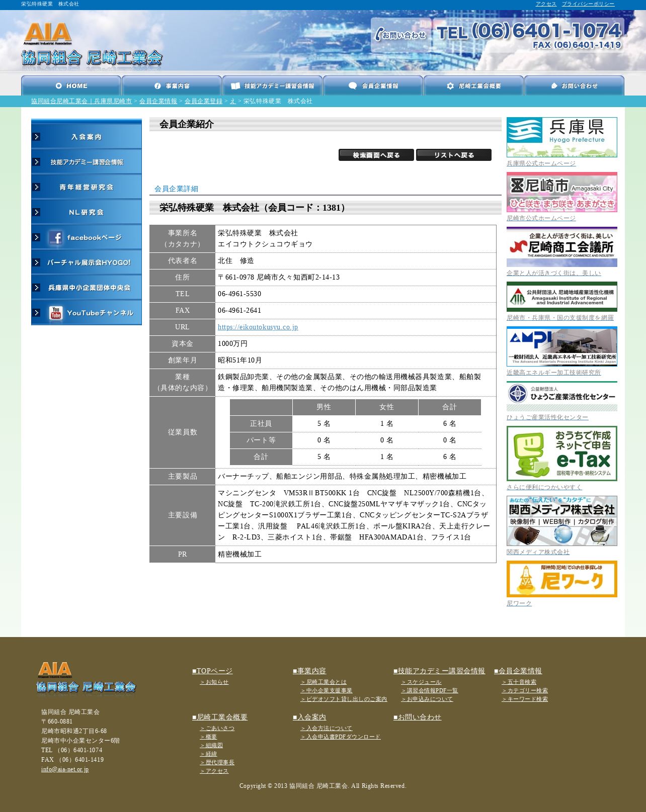This screenshot has height=812, width=646.
Task: Click the プライバシーポリシー link at top
Action: 588,4
